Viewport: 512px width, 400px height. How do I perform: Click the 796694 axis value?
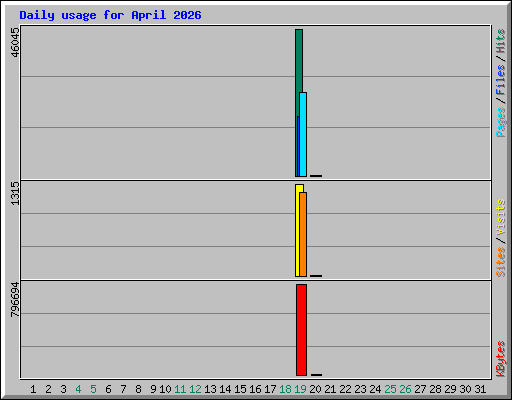[15, 300]
